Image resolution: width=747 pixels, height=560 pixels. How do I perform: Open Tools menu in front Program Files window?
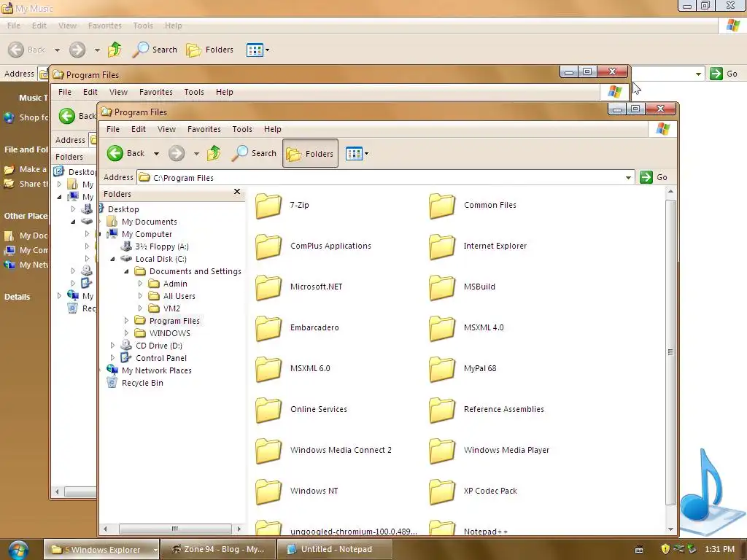click(x=242, y=129)
